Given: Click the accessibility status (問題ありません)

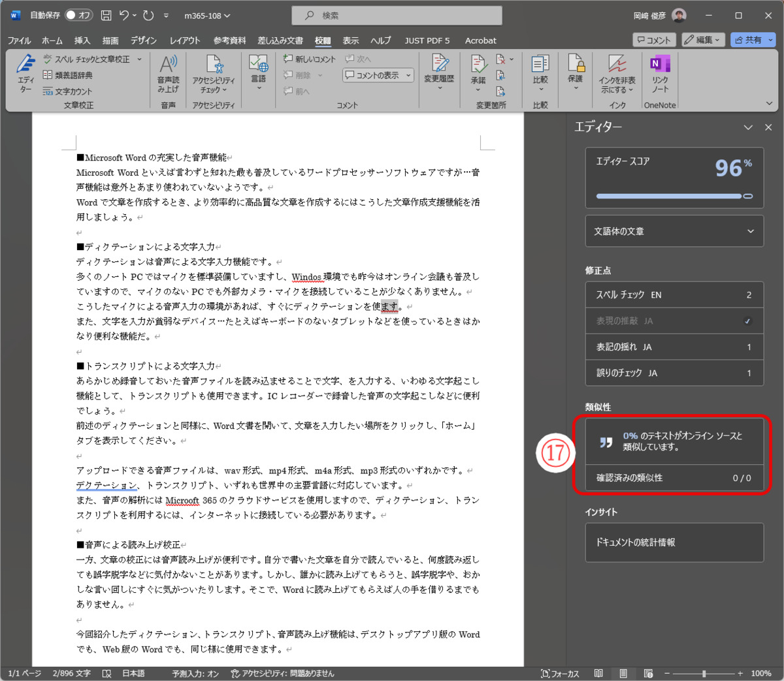Looking at the screenshot, I should (282, 673).
